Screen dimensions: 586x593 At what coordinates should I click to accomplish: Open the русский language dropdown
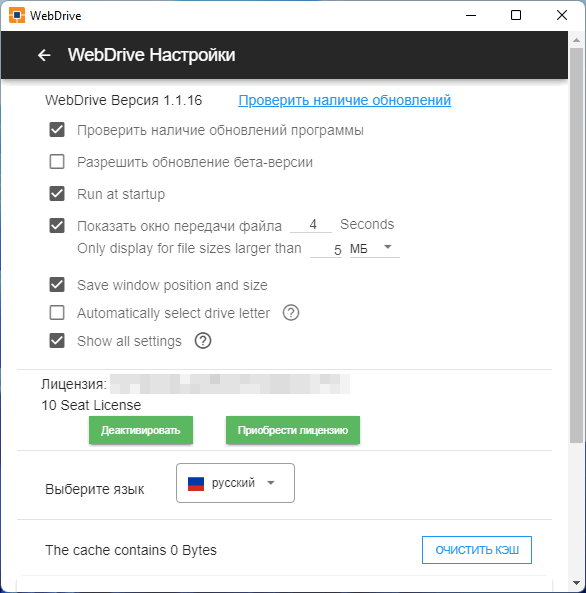(235, 483)
